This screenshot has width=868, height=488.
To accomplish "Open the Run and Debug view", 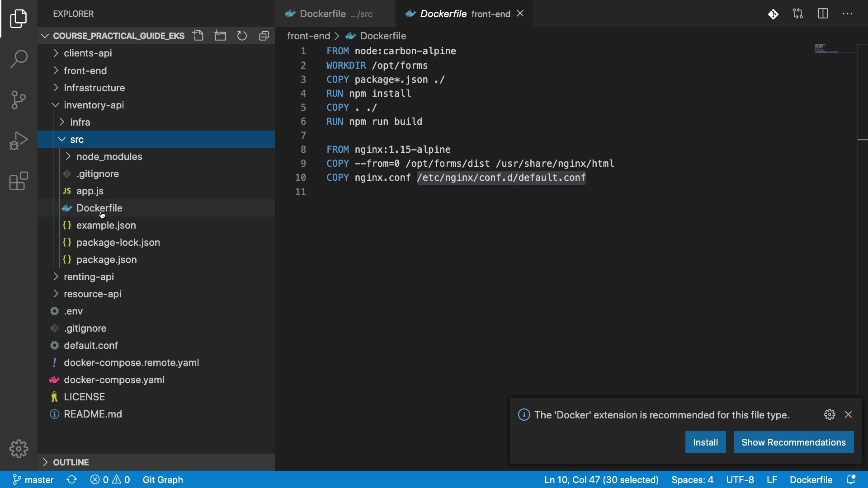I will [x=19, y=141].
